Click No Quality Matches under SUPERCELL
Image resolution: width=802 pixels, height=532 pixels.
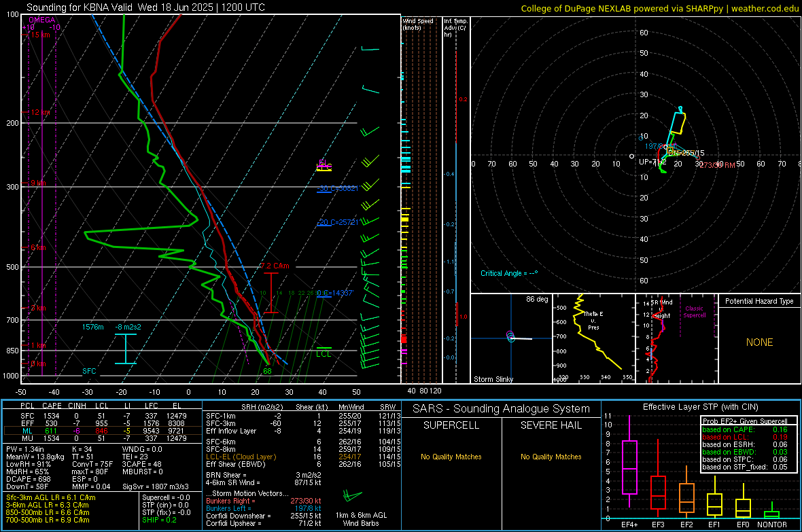pos(451,457)
